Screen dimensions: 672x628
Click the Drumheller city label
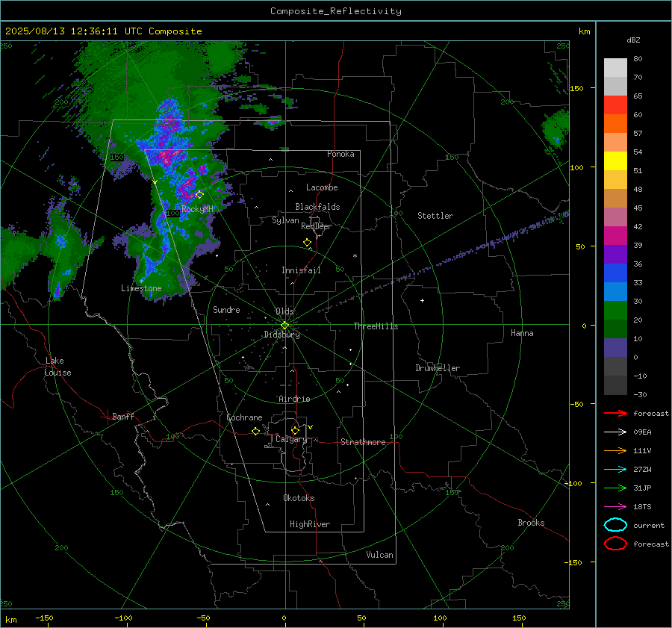pyautogui.click(x=438, y=368)
